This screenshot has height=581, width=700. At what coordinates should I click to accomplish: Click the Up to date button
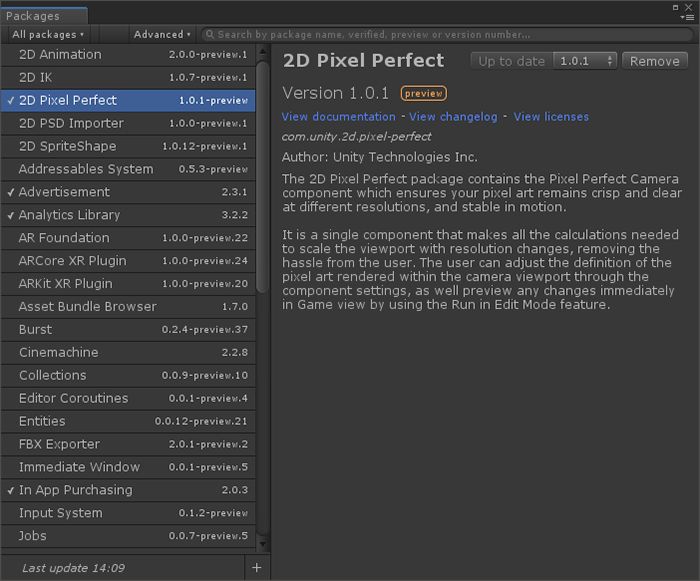click(511, 61)
